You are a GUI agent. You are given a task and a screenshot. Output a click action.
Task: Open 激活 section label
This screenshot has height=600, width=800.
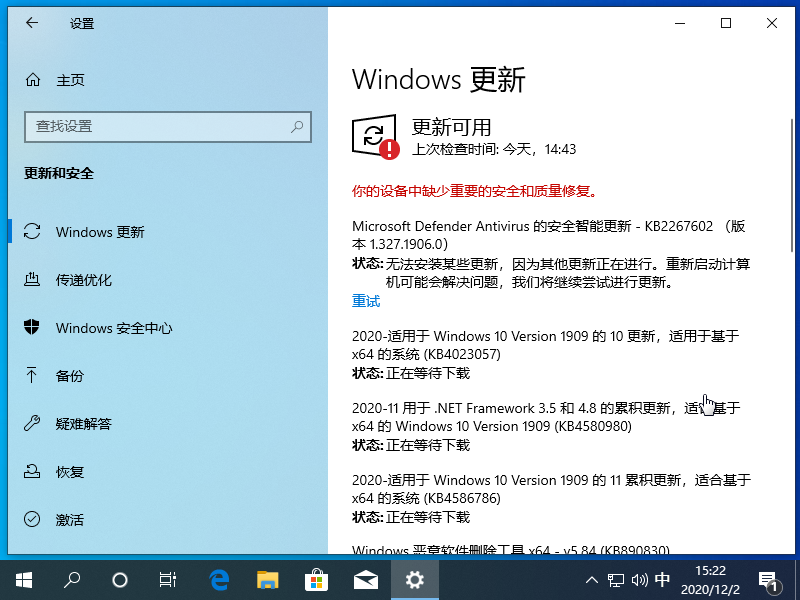[70, 520]
